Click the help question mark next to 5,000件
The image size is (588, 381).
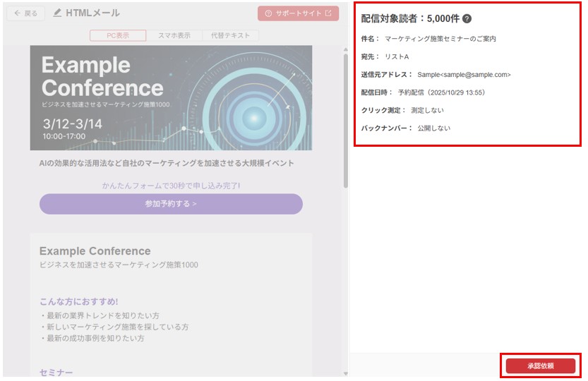467,19
